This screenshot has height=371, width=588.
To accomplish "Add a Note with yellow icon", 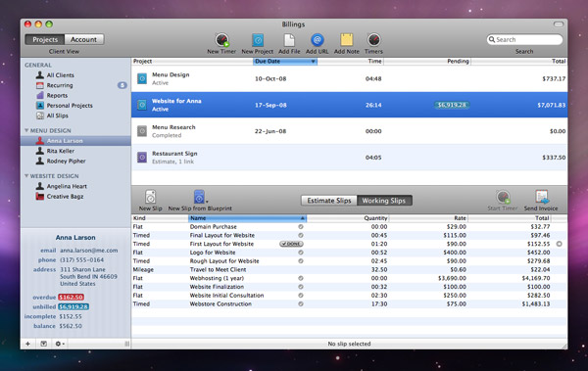I will (347, 40).
